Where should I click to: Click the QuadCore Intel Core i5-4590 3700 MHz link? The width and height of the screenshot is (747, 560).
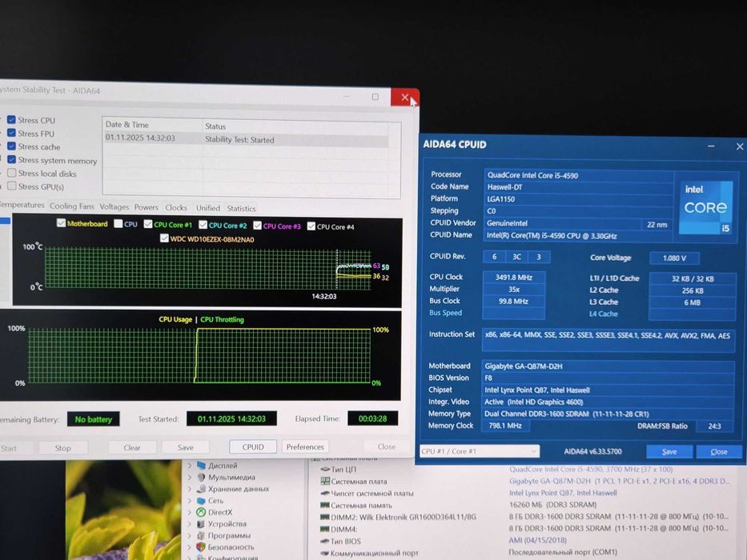tap(591, 469)
